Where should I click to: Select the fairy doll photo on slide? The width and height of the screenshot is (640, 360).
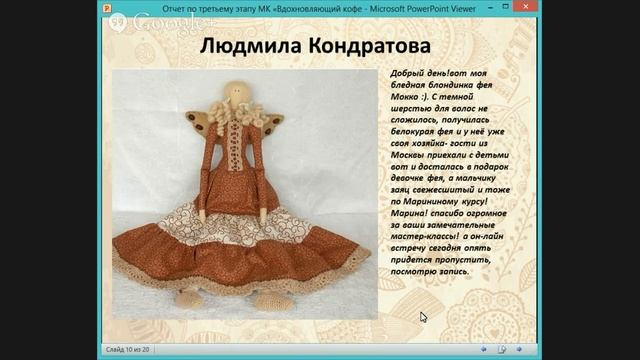tap(245, 194)
